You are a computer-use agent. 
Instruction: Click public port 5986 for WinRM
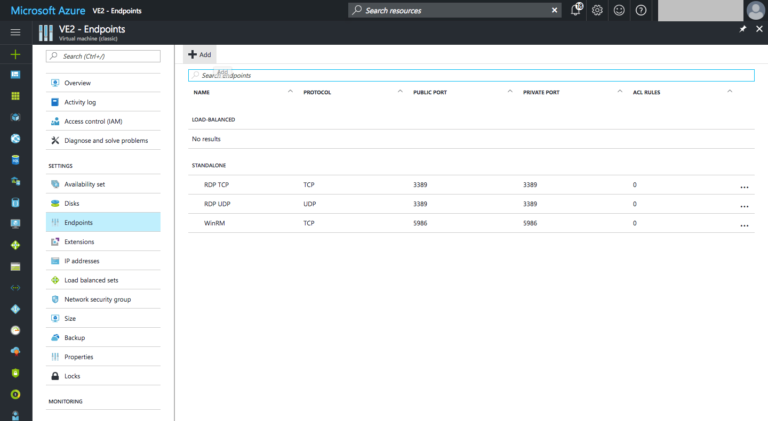click(x=420, y=223)
